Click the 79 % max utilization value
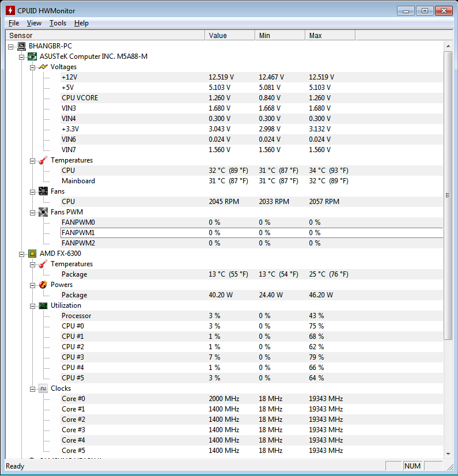The height and width of the screenshot is (476, 458). (x=316, y=357)
